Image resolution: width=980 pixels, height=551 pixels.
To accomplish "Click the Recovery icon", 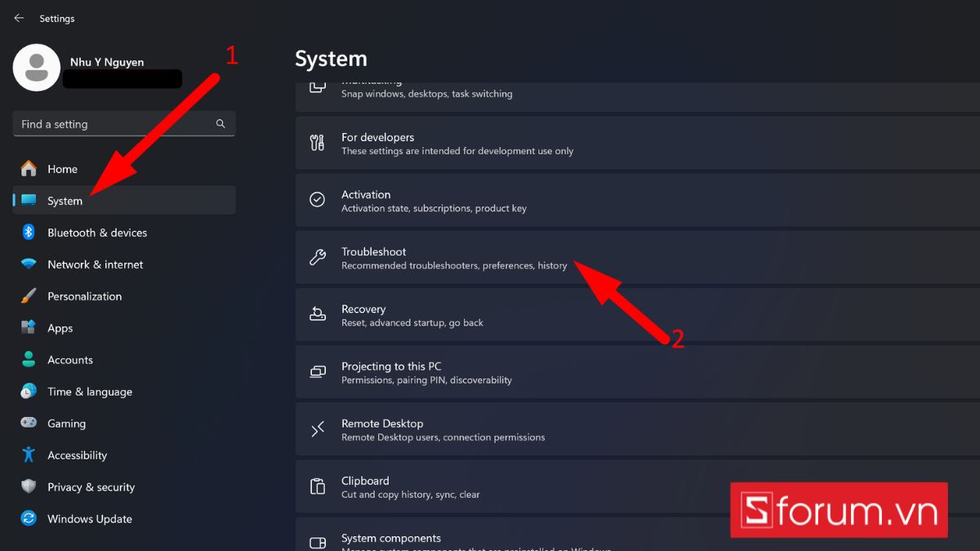I will coord(318,314).
